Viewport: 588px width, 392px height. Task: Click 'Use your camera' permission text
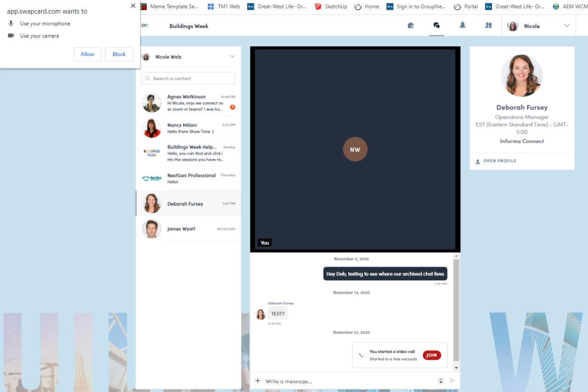pyautogui.click(x=40, y=36)
